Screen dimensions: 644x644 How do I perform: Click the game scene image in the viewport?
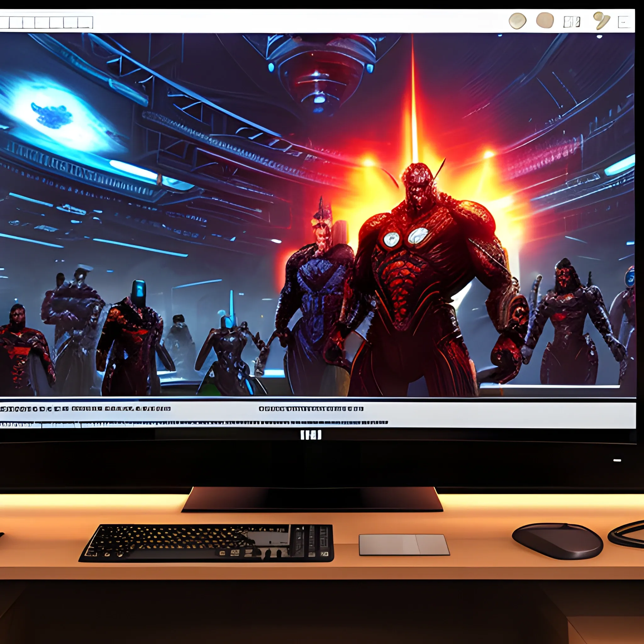(x=317, y=215)
